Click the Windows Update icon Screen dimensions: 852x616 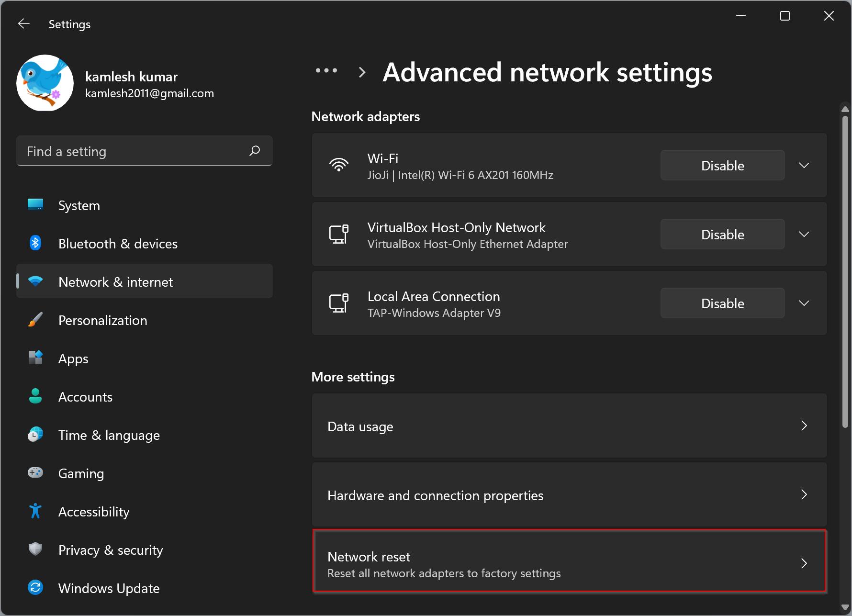click(x=35, y=588)
